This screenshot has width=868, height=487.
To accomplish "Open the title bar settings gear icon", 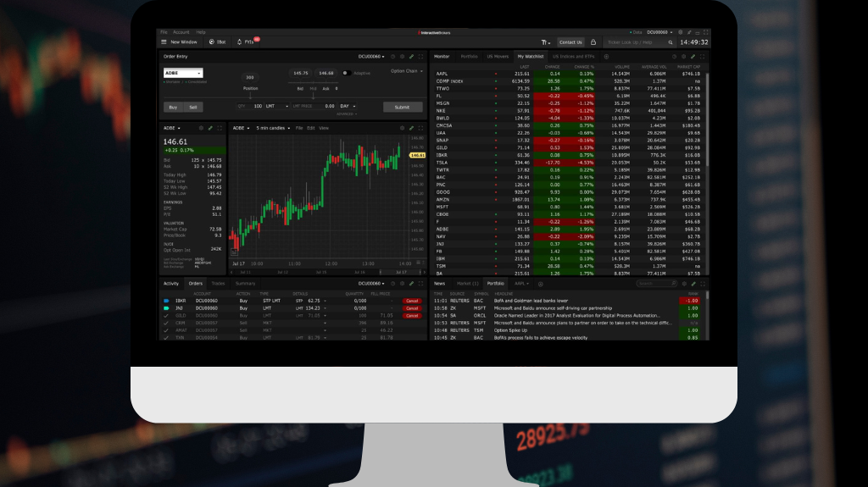I will (681, 33).
